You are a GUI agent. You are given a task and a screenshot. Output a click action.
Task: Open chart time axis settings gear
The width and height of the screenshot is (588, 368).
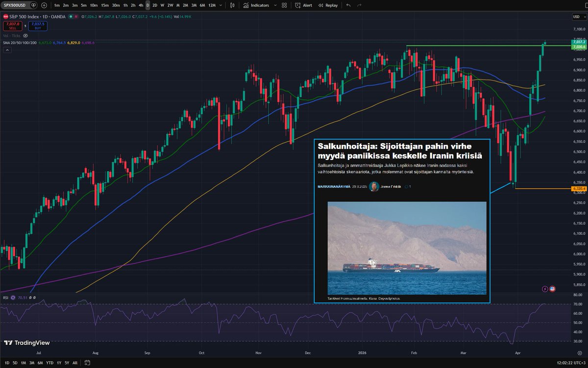pos(580,353)
